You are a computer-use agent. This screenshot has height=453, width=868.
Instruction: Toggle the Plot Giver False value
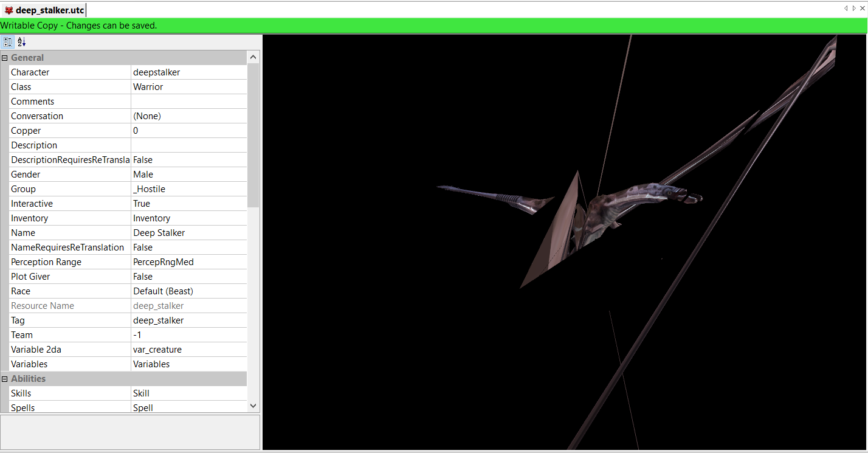pos(189,277)
